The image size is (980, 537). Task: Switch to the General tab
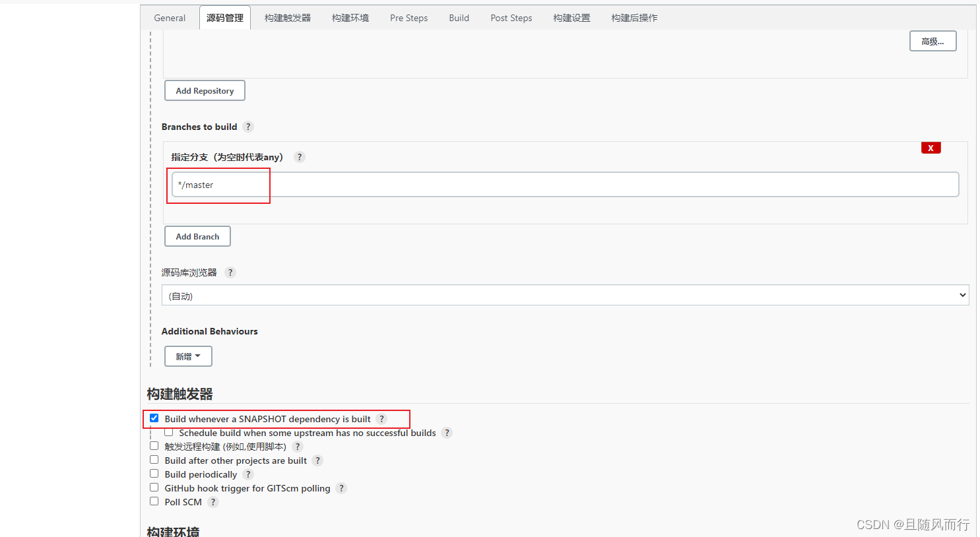pos(170,18)
